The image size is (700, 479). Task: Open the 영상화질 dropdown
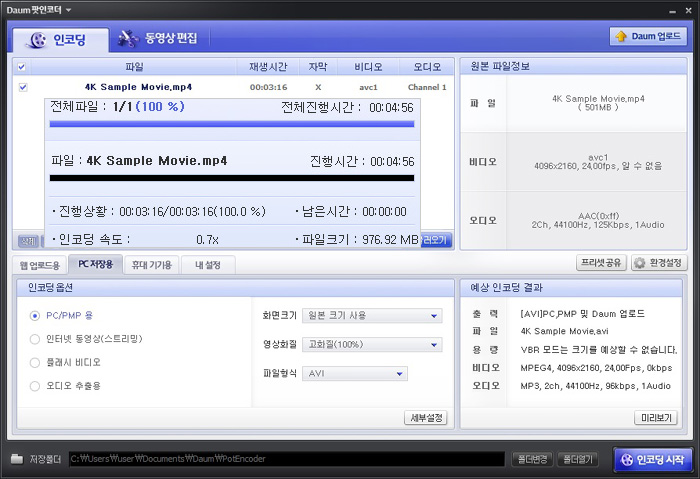(x=372, y=345)
